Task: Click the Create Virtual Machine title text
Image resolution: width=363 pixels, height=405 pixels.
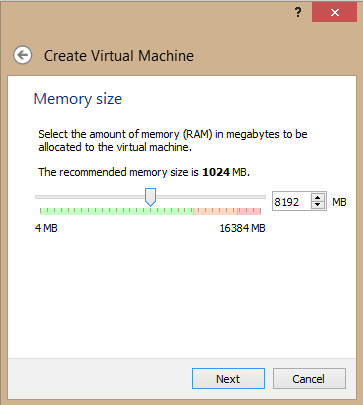Action: (119, 56)
